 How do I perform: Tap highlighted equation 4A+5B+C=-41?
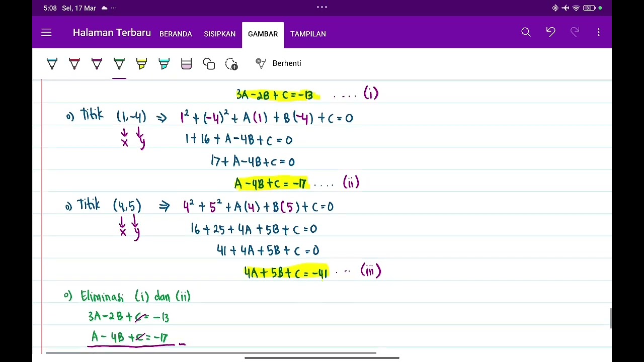(x=286, y=273)
